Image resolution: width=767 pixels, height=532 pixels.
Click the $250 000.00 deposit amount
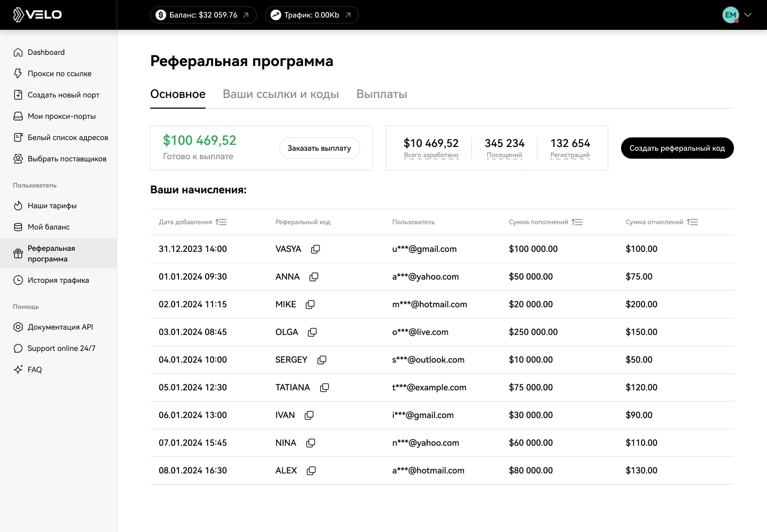coord(533,332)
